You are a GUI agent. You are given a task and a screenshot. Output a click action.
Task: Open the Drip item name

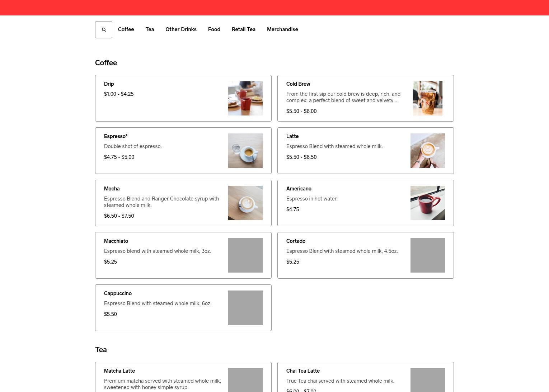109,84
